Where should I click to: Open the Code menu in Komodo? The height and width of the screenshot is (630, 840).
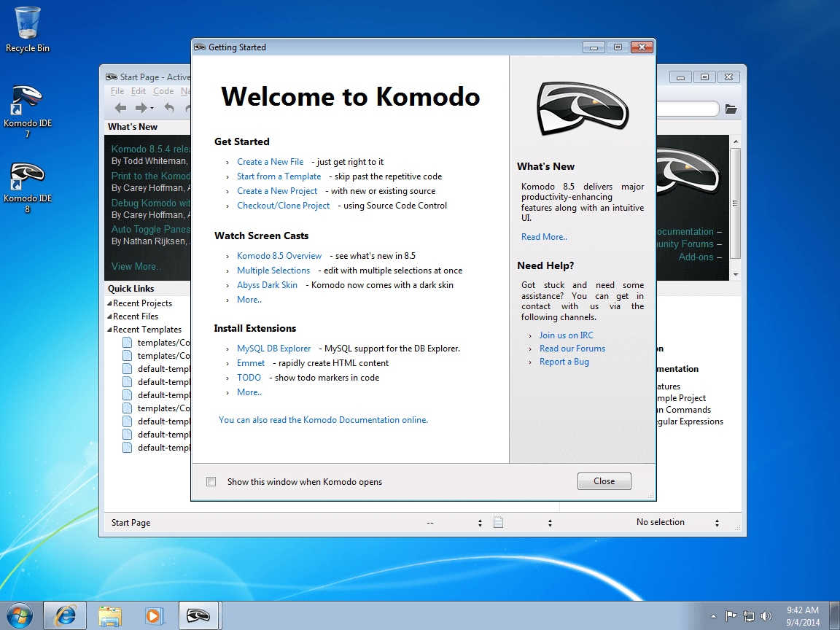(163, 91)
